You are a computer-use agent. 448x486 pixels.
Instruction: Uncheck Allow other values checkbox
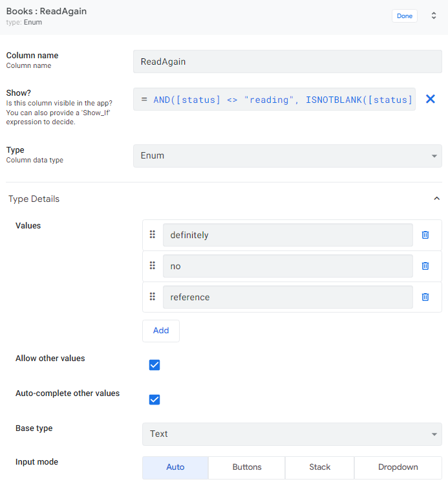click(155, 365)
